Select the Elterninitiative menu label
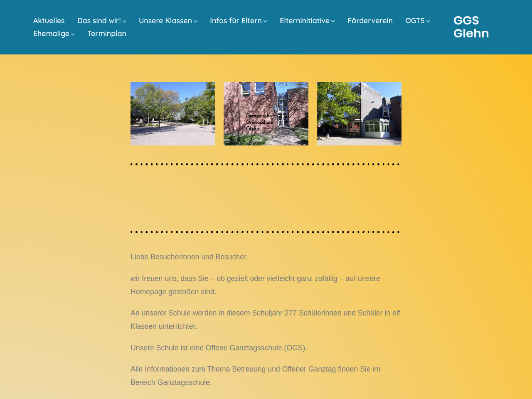This screenshot has height=399, width=532. pyautogui.click(x=304, y=21)
